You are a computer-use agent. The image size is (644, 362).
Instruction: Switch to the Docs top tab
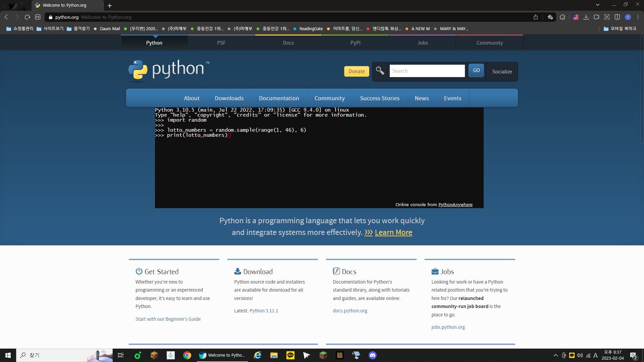(x=288, y=43)
